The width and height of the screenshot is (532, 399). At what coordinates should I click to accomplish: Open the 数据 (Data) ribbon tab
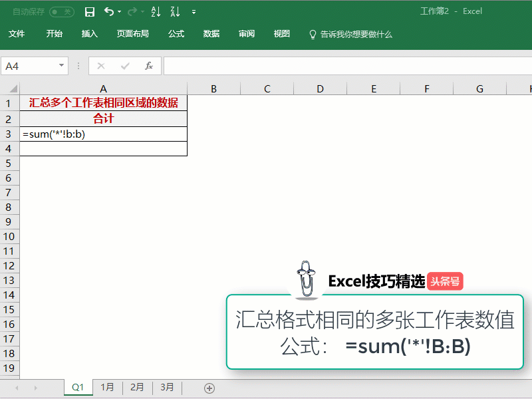click(x=211, y=34)
